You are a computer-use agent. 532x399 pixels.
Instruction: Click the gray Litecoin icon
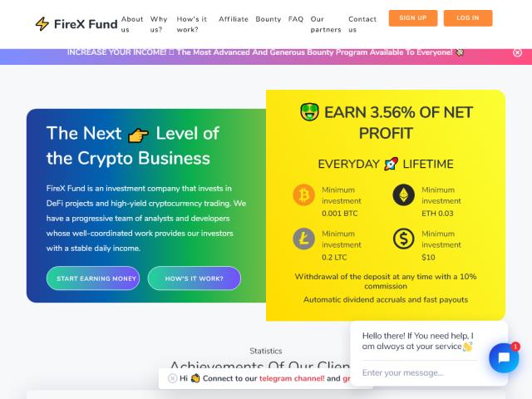point(303,239)
